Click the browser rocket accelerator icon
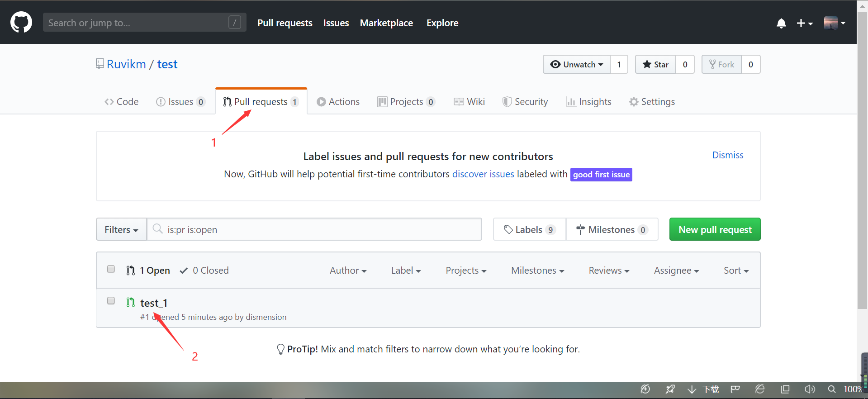Viewport: 868px width, 399px height. (670, 389)
